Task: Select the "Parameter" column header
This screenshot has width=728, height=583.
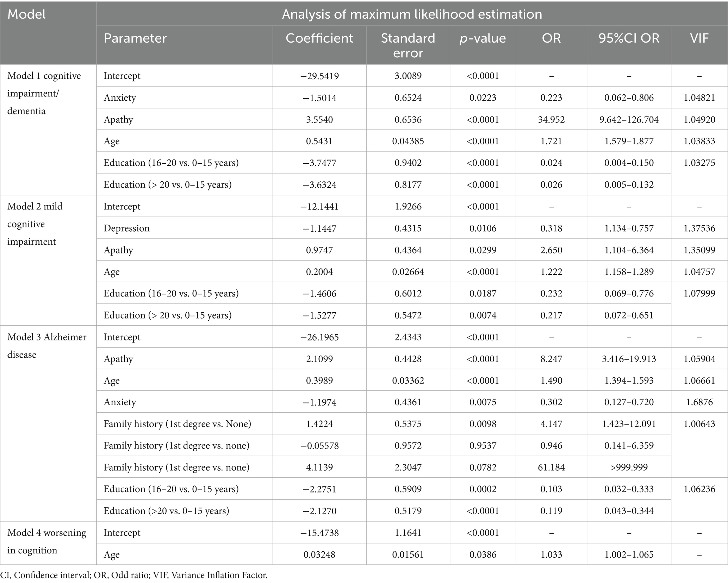Action: [x=135, y=38]
